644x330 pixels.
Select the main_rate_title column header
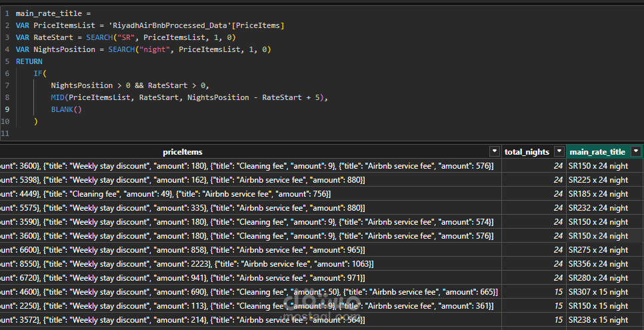tap(597, 152)
